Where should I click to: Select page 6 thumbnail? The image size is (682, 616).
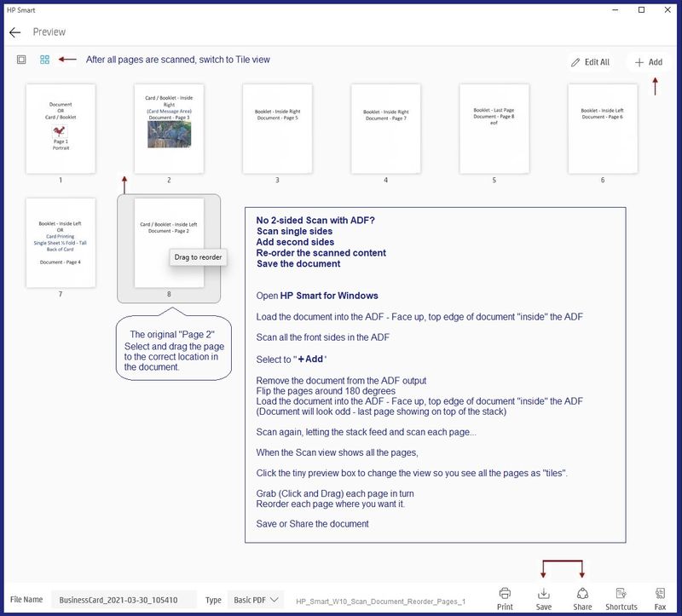pos(603,130)
